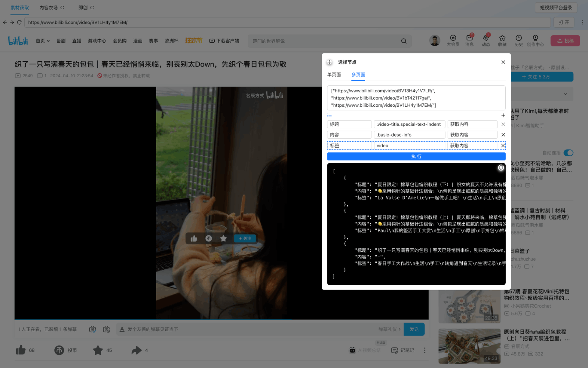
Task: Click the 收藏 star icon in header
Action: coord(502,38)
